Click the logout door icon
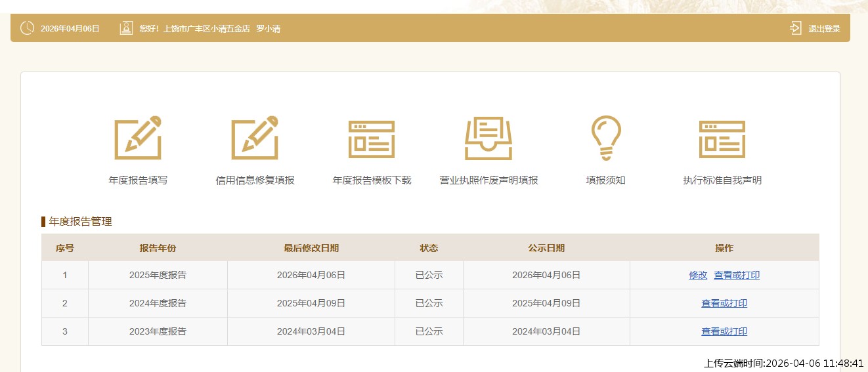Screen dimensions: 868x372 (795, 28)
